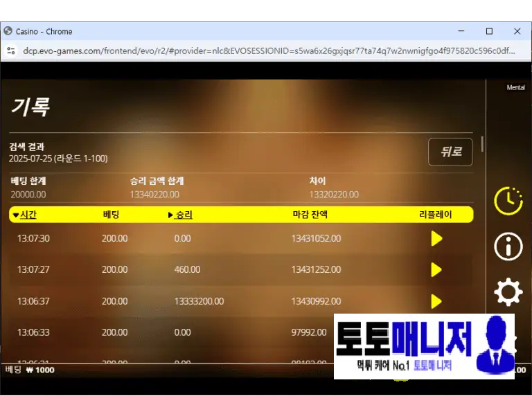
Task: Click the 베팅 ₩ 1000 bet amount
Action: point(30,370)
